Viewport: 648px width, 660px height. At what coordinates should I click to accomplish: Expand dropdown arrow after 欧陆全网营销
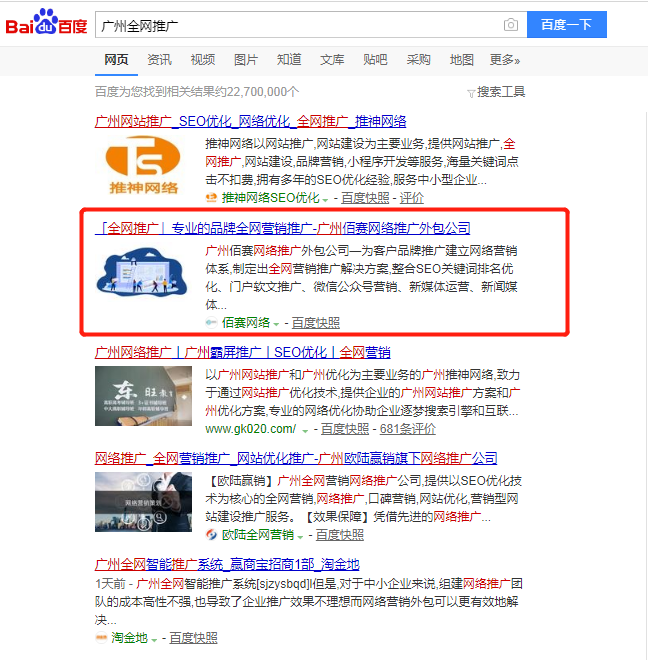(x=300, y=537)
